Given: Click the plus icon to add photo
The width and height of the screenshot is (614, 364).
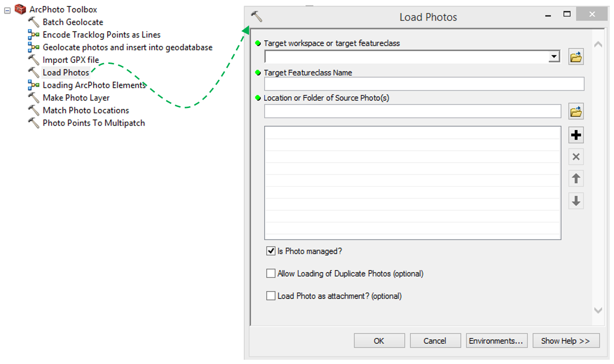Looking at the screenshot, I should tap(576, 136).
